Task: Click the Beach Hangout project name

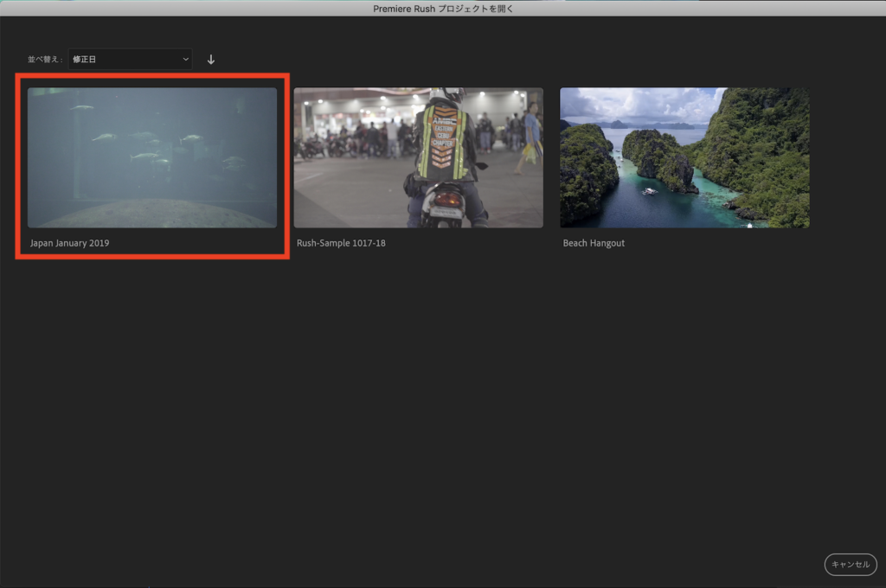Action: (594, 243)
